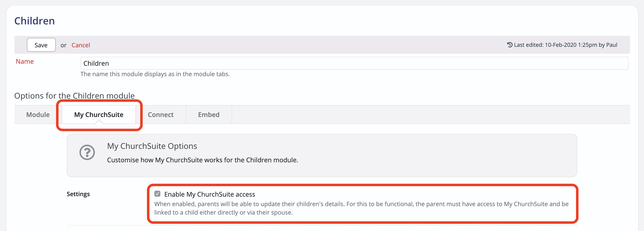Toggle the Enable My ChurchSuite access setting
Screen dimensions: 644x231
tap(157, 194)
